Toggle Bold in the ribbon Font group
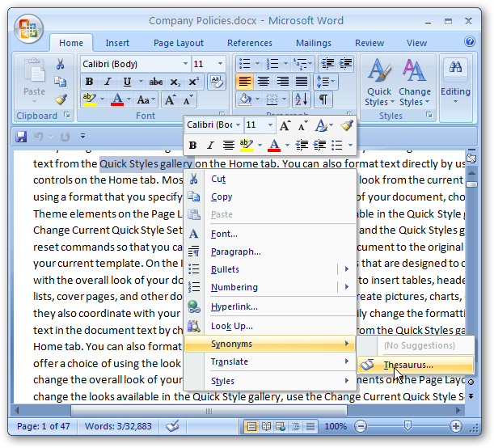The height and width of the screenshot is (448, 494). pyautogui.click(x=89, y=82)
